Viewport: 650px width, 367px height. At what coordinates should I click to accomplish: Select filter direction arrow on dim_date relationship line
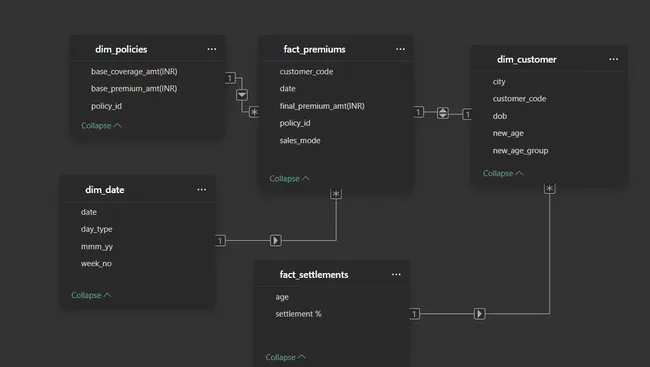click(276, 241)
